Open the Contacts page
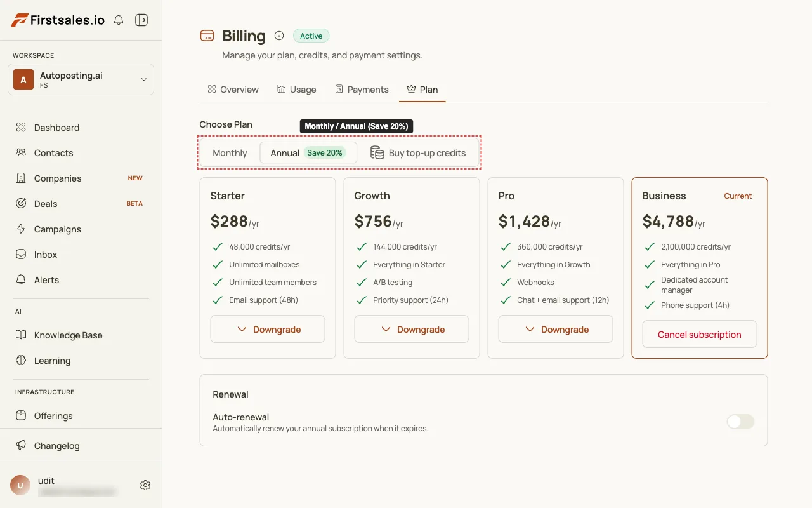The width and height of the screenshot is (812, 508). coord(81,153)
